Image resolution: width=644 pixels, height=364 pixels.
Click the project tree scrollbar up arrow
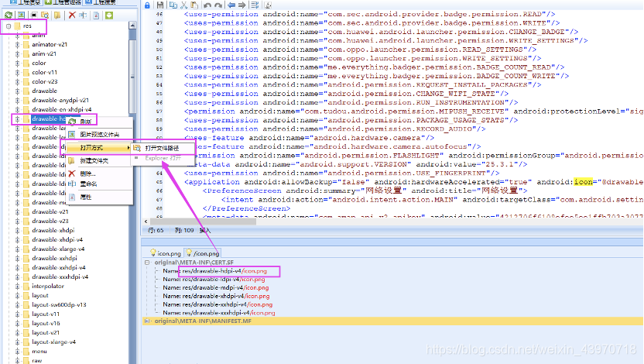tap(132, 26)
